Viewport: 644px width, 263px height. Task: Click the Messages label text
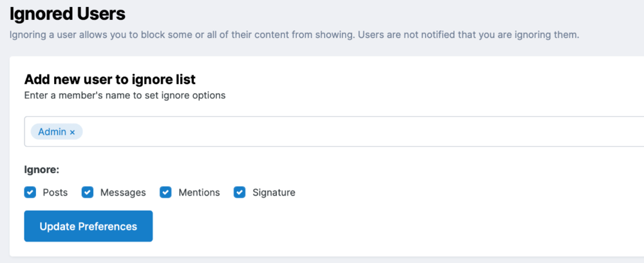click(x=123, y=192)
